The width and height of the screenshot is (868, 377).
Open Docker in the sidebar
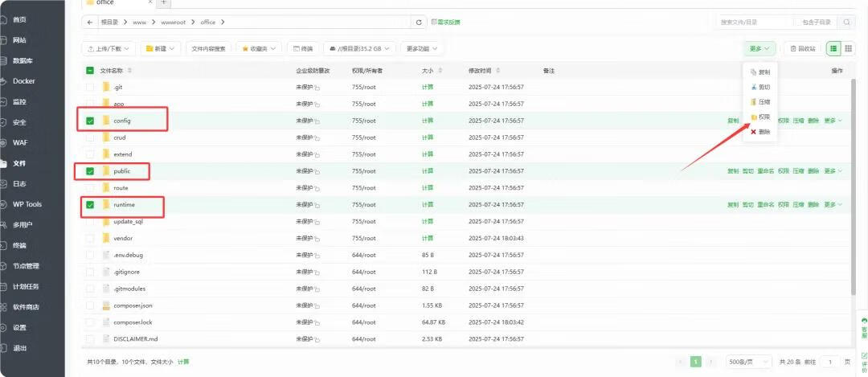pos(23,81)
